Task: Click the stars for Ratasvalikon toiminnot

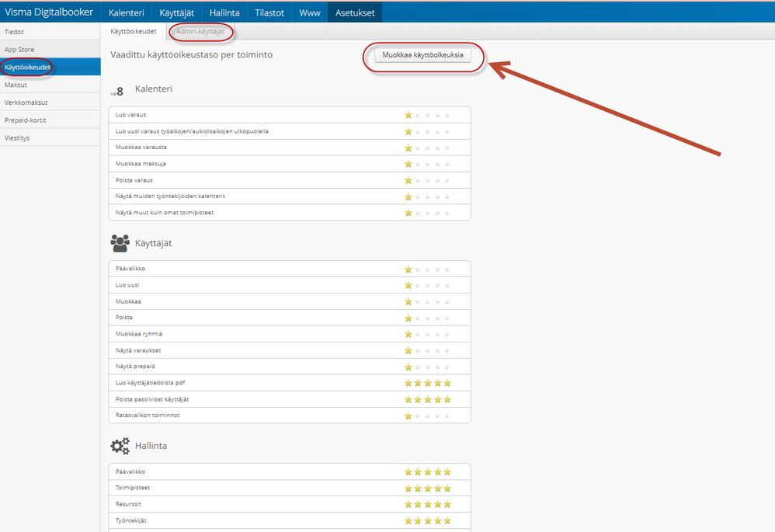Action: (x=428, y=416)
